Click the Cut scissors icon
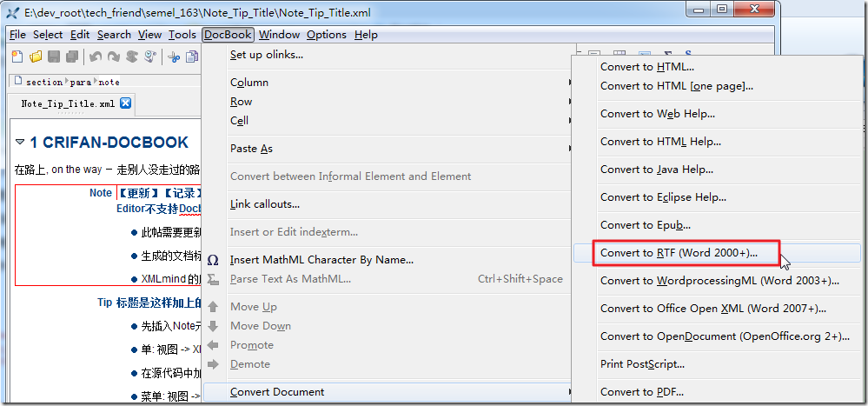The width and height of the screenshot is (868, 406). tap(174, 57)
